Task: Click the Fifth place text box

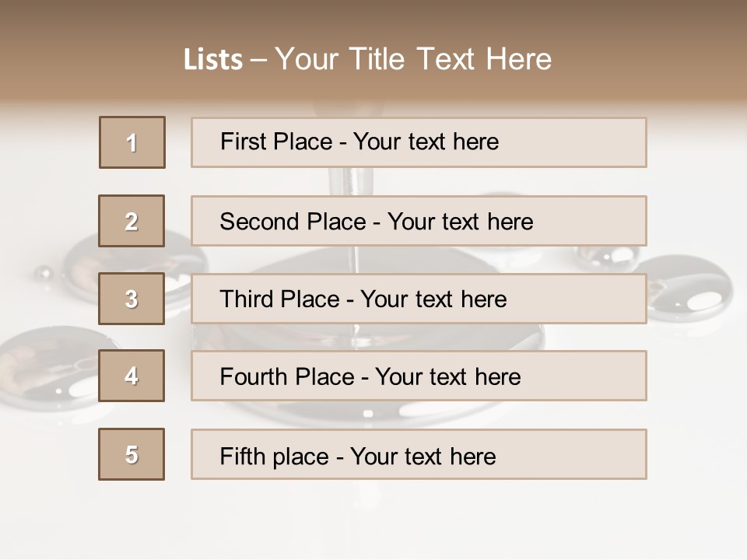Action: tap(419, 454)
